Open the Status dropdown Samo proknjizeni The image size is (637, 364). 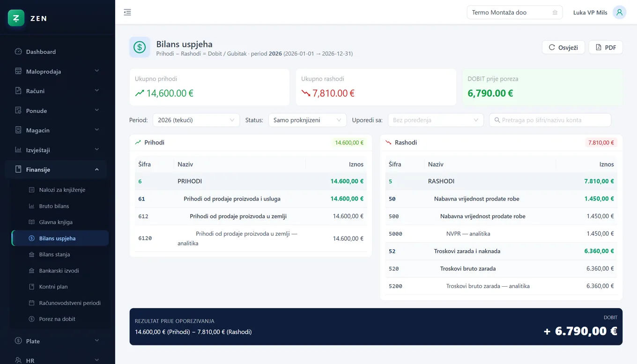(307, 120)
